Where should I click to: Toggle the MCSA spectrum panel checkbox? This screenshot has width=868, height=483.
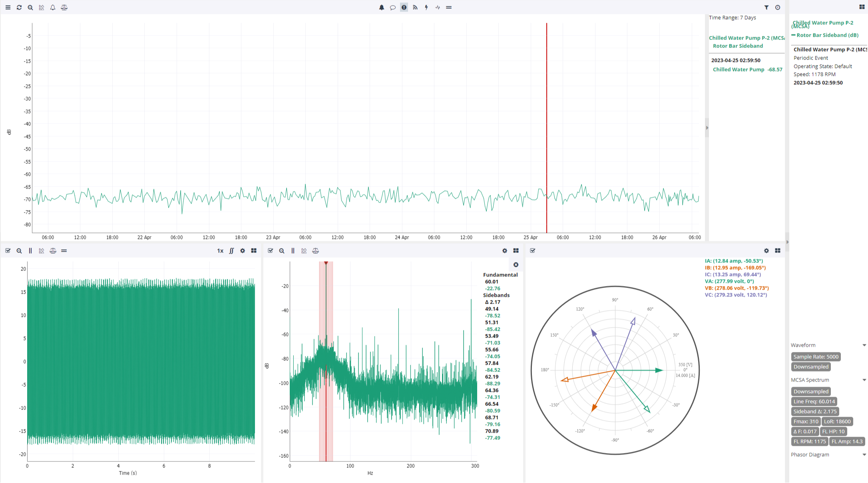[271, 251]
